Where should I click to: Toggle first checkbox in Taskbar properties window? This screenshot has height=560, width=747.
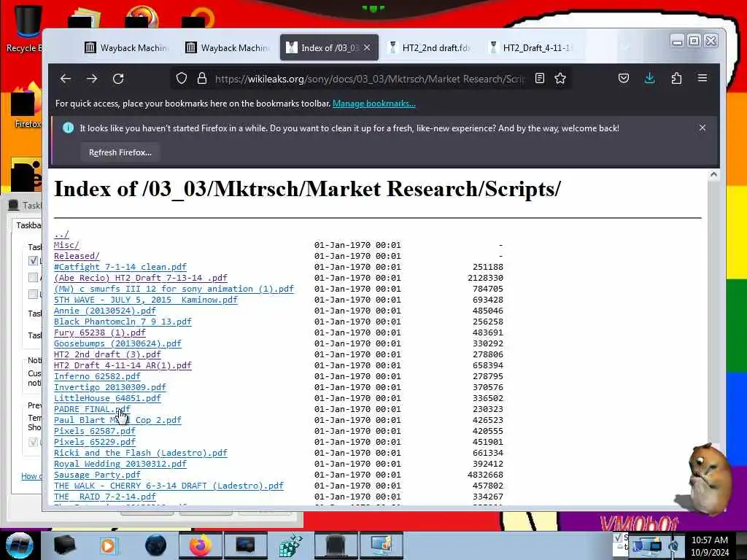(33, 260)
